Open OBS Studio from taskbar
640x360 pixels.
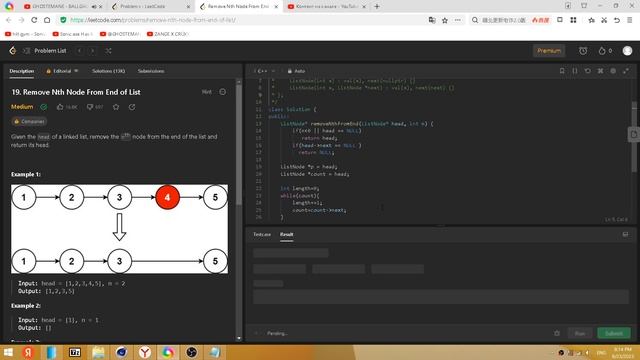pyautogui.click(x=191, y=352)
